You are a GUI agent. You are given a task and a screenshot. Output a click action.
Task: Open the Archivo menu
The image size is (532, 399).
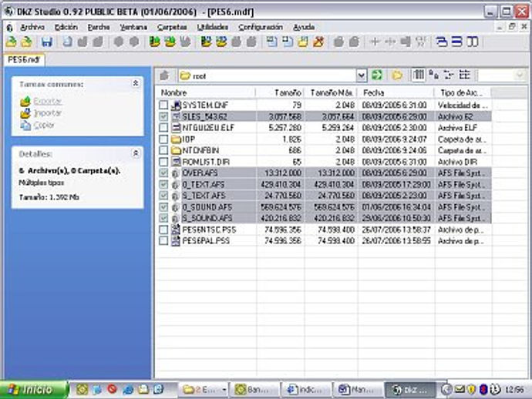click(32, 27)
